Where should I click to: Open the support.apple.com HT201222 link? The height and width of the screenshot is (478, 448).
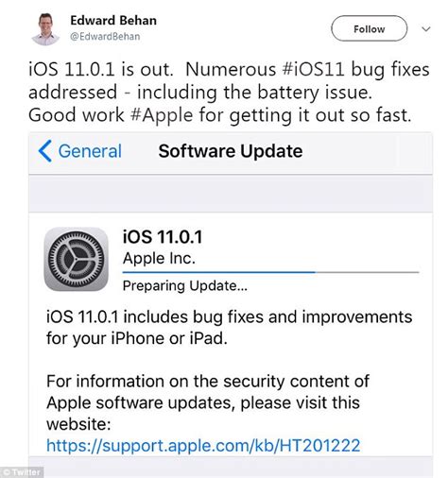pyautogui.click(x=203, y=446)
